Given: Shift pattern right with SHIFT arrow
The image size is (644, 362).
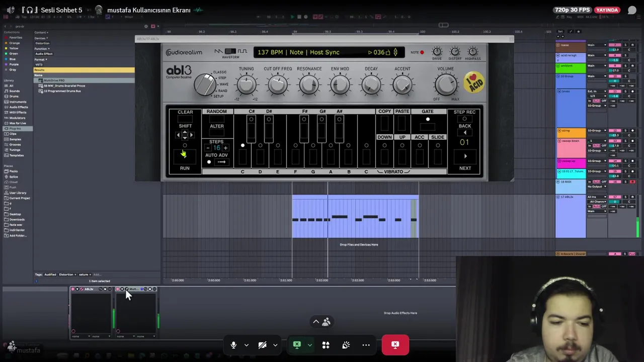Looking at the screenshot, I should tap(191, 135).
